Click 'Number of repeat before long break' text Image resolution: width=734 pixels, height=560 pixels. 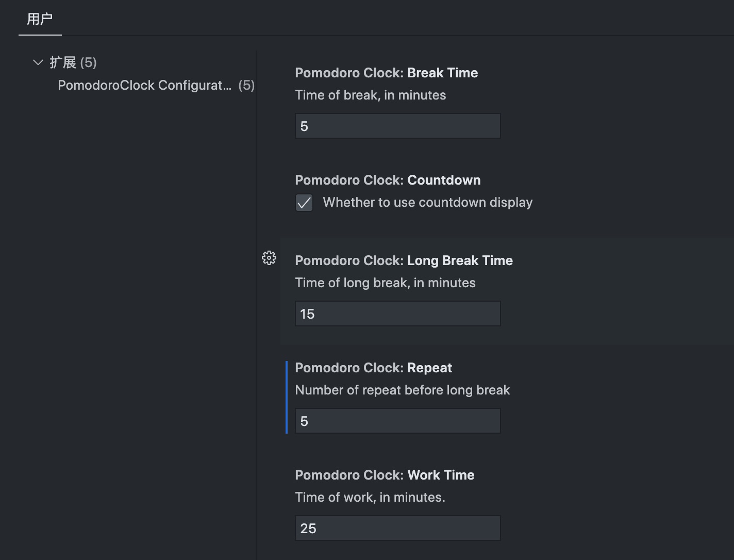pyautogui.click(x=403, y=390)
